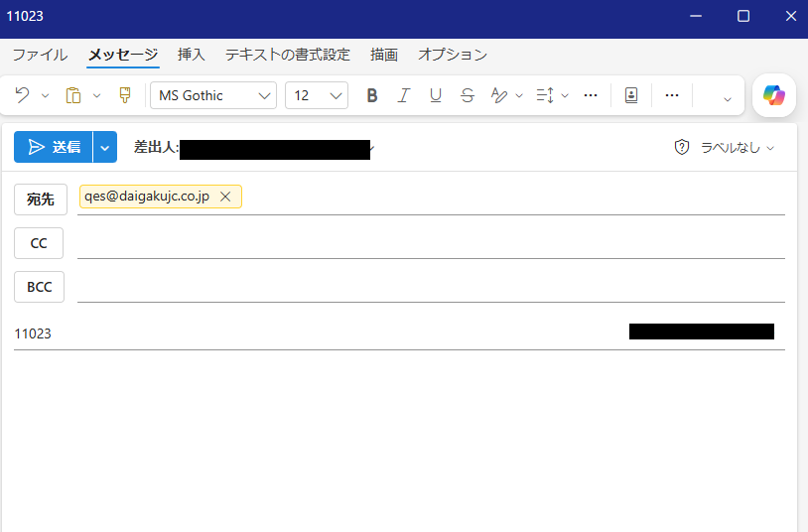Select the Format Painter brush icon
808x532 pixels.
coord(125,95)
